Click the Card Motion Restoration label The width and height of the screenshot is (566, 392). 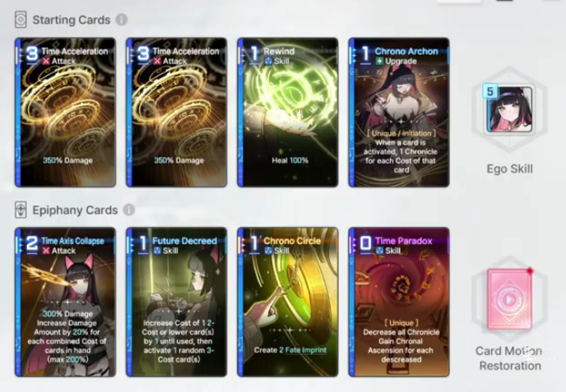509,358
